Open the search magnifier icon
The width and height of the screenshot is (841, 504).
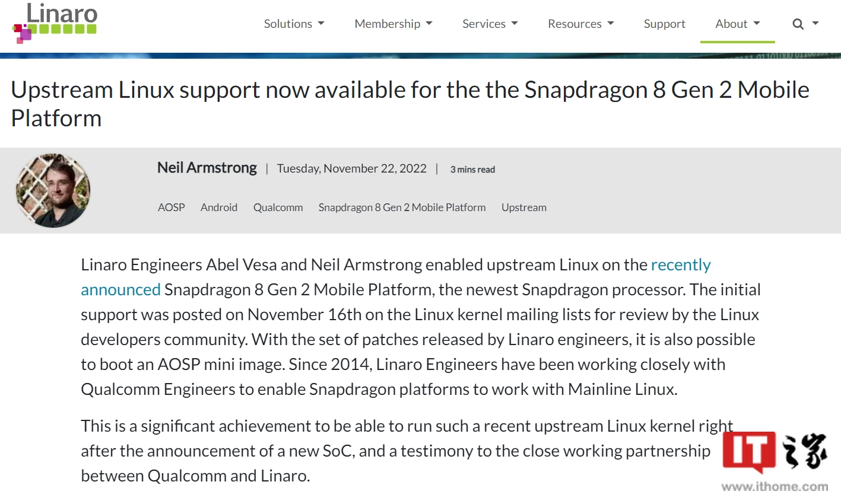tap(798, 24)
